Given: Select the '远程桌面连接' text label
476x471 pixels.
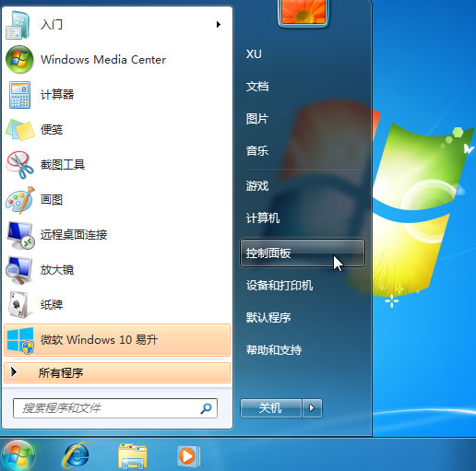Looking at the screenshot, I should pos(74,235).
